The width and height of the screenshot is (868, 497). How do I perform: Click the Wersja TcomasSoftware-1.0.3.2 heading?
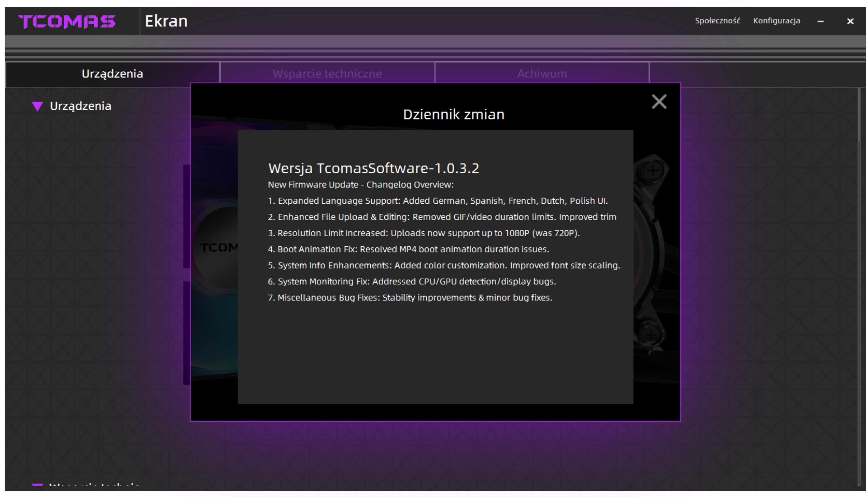tap(374, 168)
